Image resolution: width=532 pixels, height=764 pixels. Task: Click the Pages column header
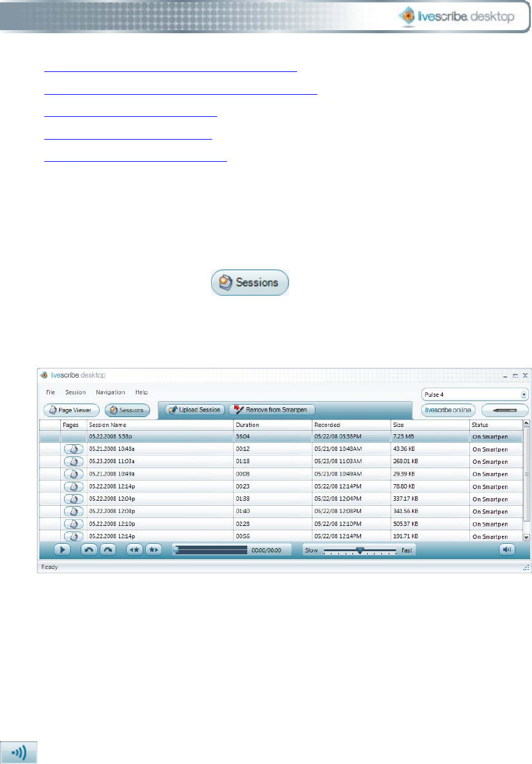tap(73, 424)
